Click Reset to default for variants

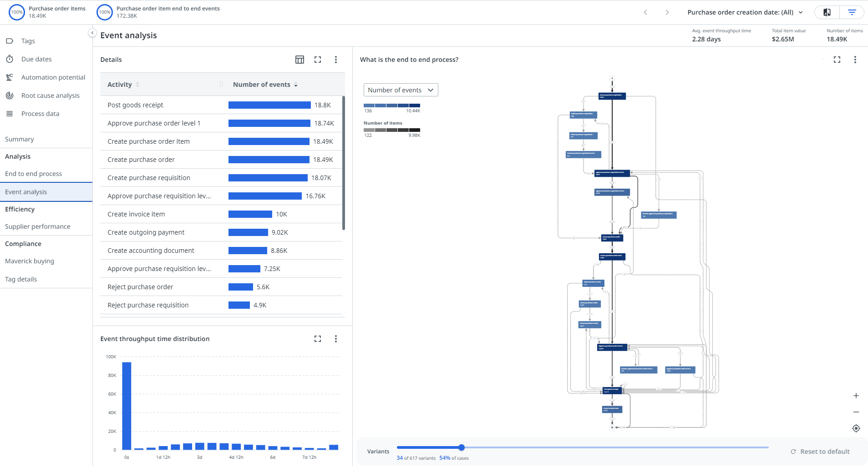coord(820,451)
